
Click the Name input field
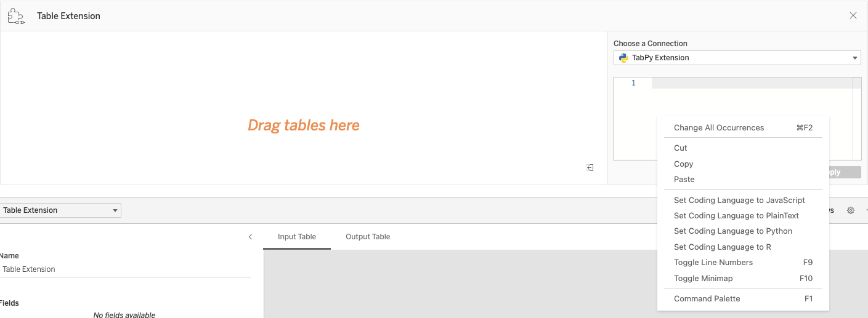(x=126, y=269)
